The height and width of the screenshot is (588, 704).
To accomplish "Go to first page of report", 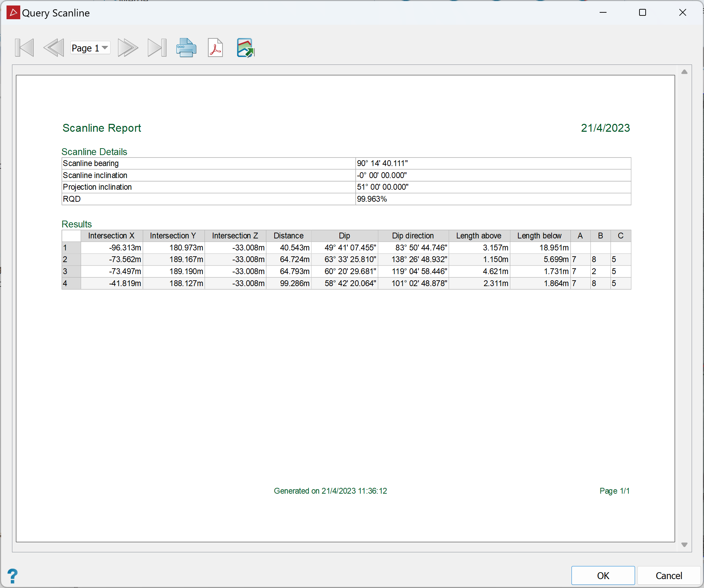I will (24, 48).
